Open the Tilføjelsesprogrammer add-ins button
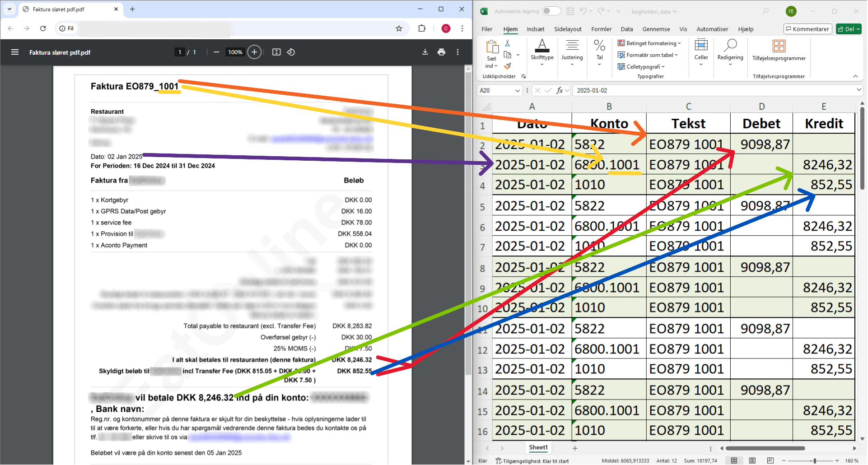The width and height of the screenshot is (868, 465). tap(779, 50)
